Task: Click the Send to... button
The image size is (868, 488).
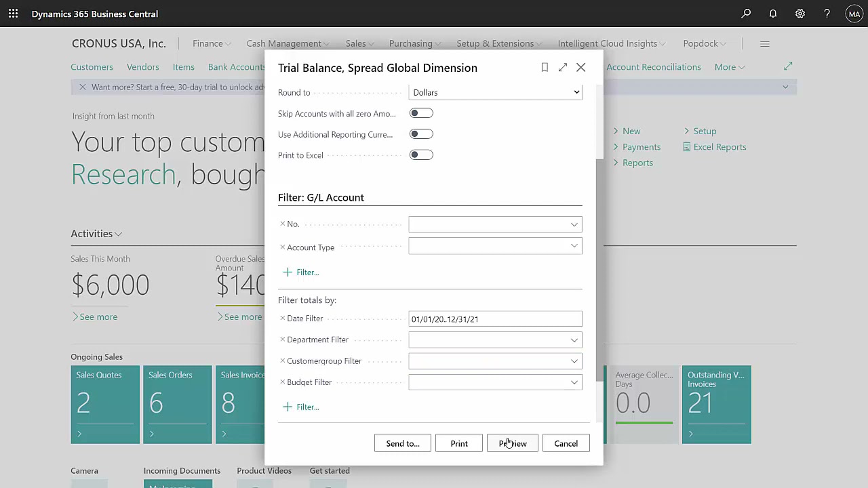Action: [403, 443]
